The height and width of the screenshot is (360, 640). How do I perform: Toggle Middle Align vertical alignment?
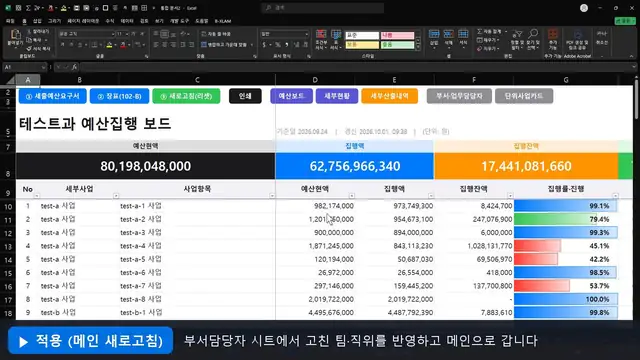(x=164, y=34)
